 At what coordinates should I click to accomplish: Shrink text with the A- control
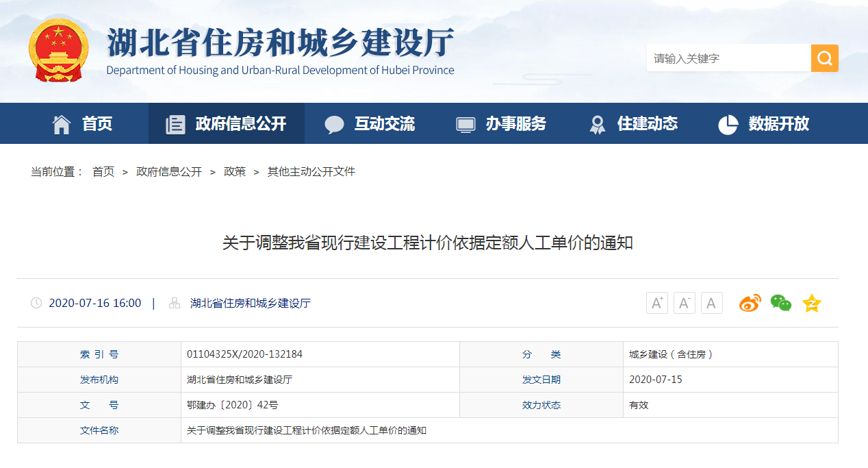684,302
